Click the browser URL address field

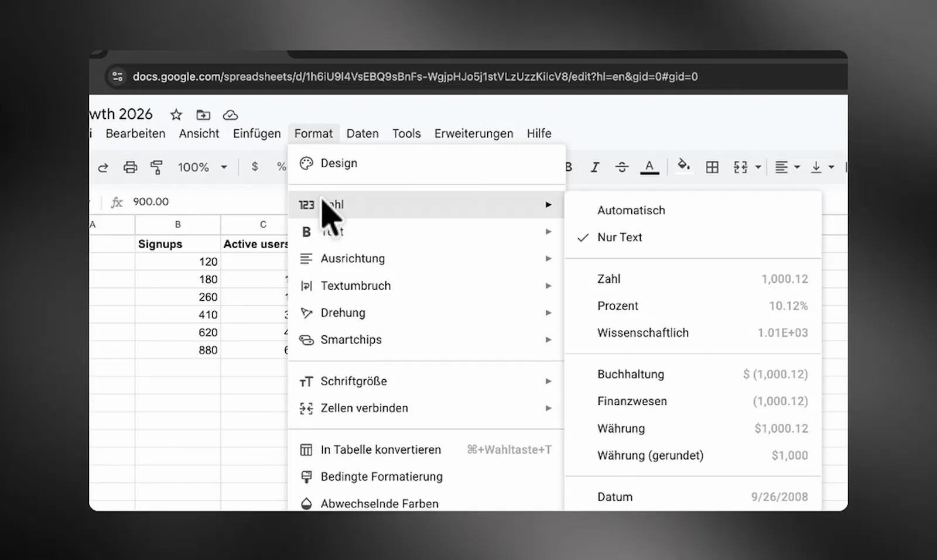pyautogui.click(x=415, y=77)
